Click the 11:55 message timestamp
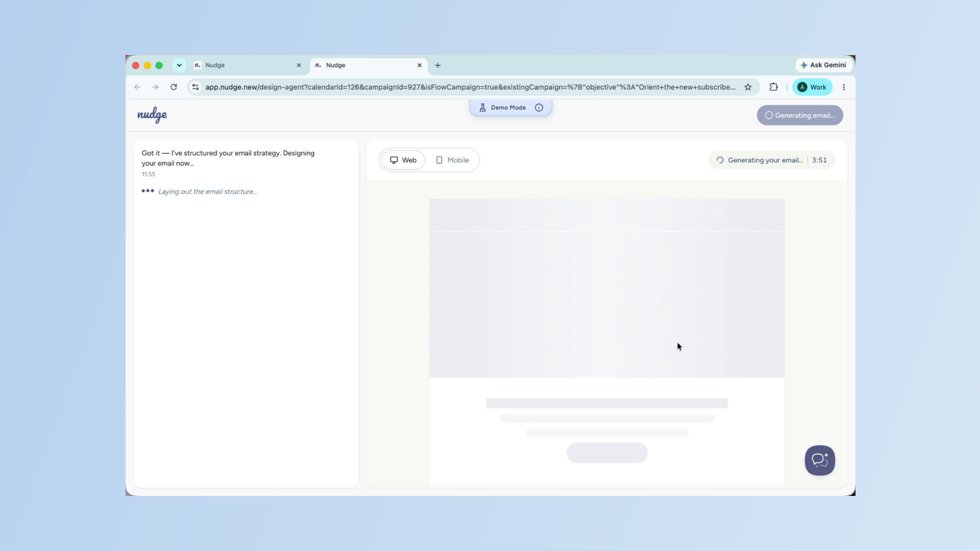The width and height of the screenshot is (980, 551). [x=149, y=174]
